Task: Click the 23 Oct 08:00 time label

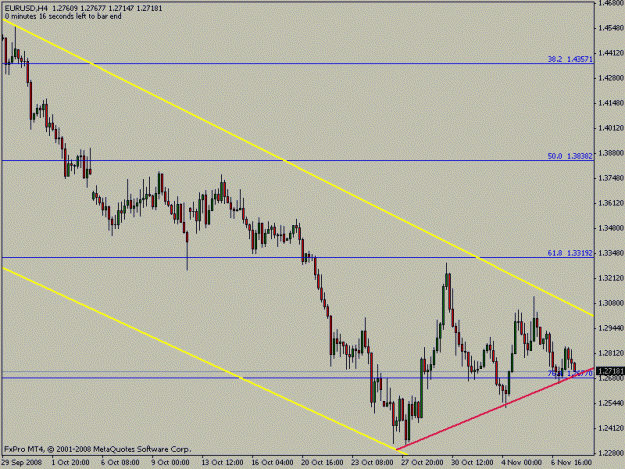Action: tap(372, 463)
